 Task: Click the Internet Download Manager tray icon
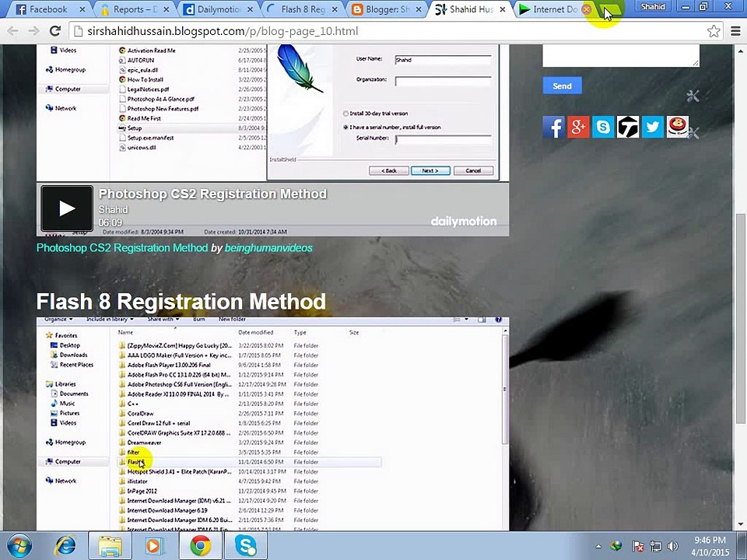point(616,546)
